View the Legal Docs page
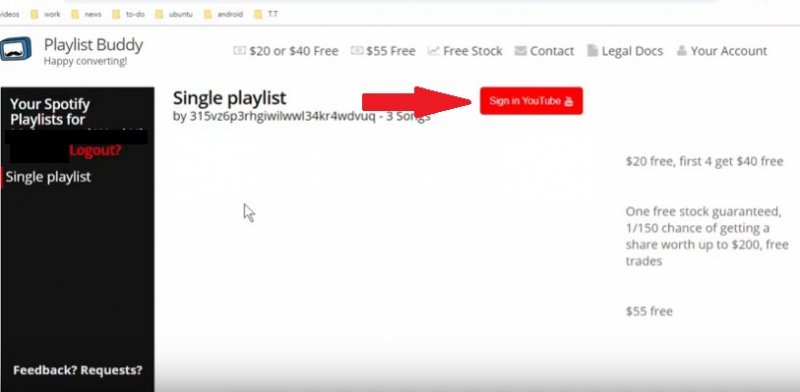Viewport: 800px width, 392px height. pos(625,51)
